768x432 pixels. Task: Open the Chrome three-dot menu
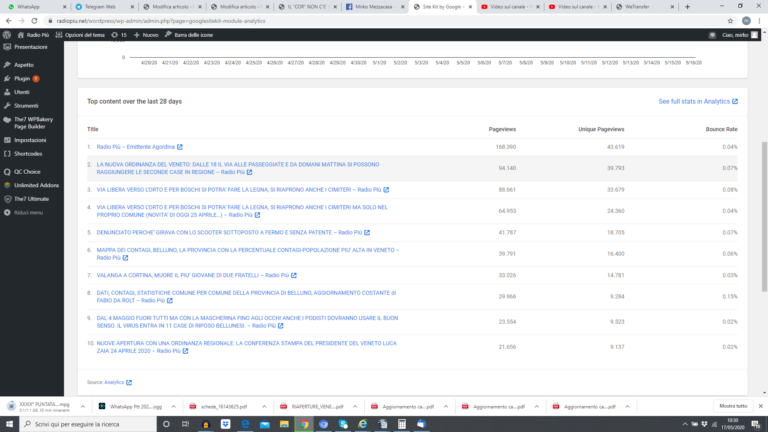758,19
